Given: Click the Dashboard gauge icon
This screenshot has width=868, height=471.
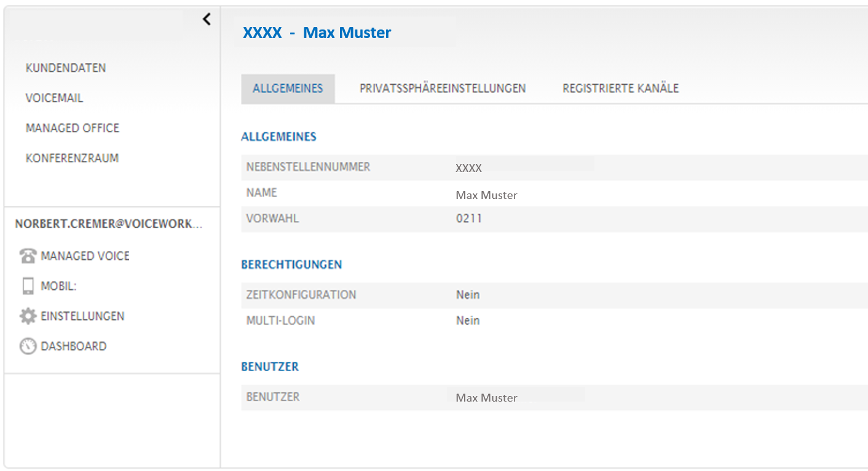Looking at the screenshot, I should coord(28,346).
